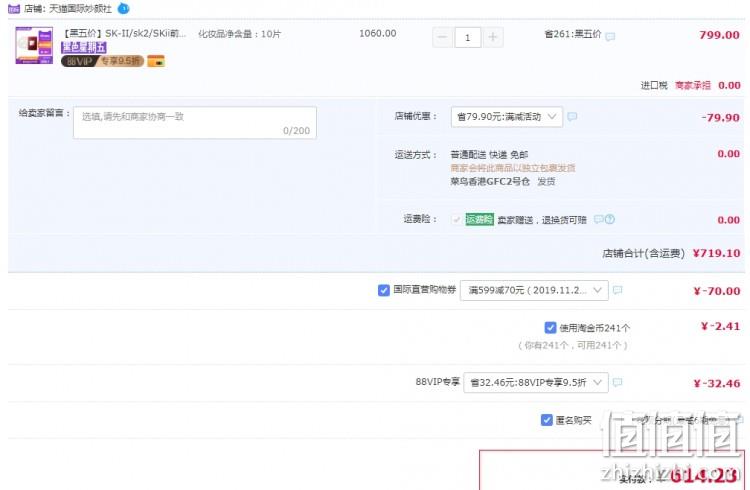Click the info icon beside 满599减70元 dropdown
The width and height of the screenshot is (750, 490).
click(618, 290)
